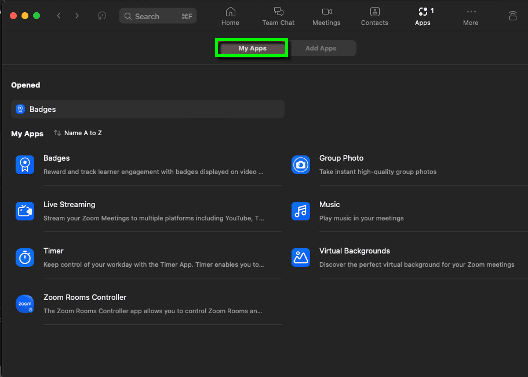The width and height of the screenshot is (528, 377).
Task: Change sort order Name A to Z
Action: coord(78,133)
